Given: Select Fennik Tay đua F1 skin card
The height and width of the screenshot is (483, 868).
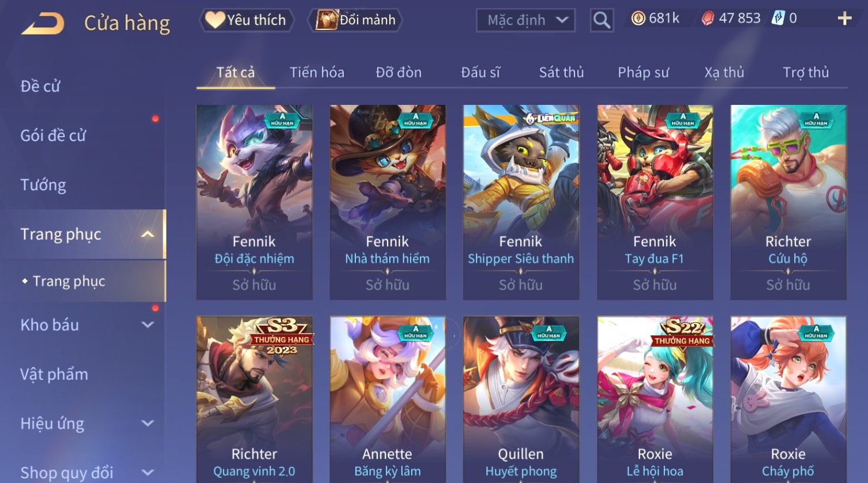Looking at the screenshot, I should tap(655, 202).
